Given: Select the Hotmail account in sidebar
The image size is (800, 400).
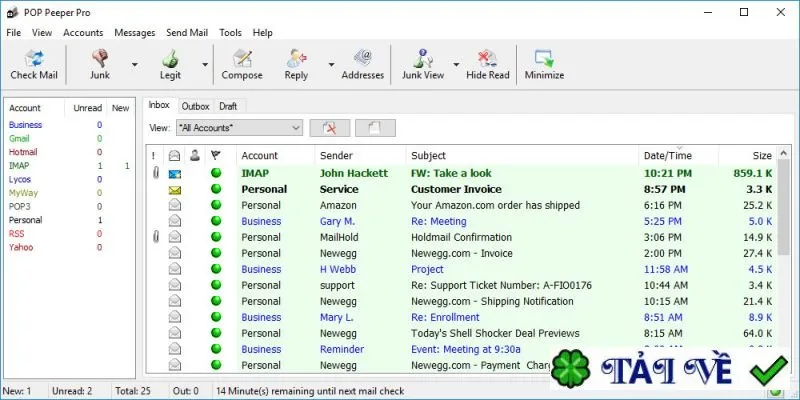Looking at the screenshot, I should click(23, 152).
